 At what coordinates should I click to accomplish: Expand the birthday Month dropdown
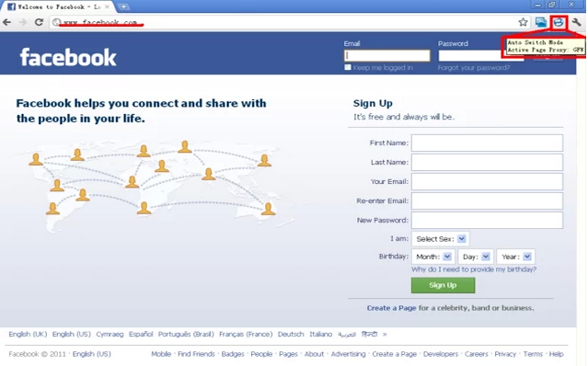pyautogui.click(x=433, y=257)
